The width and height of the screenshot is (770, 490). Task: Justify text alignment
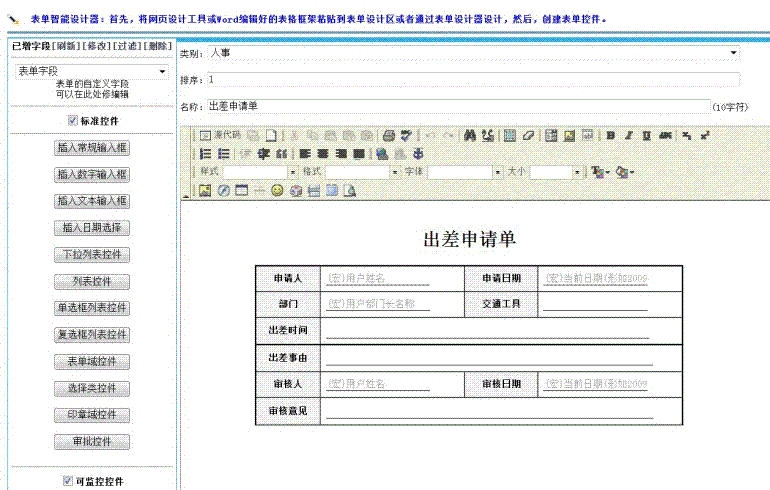[x=359, y=154]
